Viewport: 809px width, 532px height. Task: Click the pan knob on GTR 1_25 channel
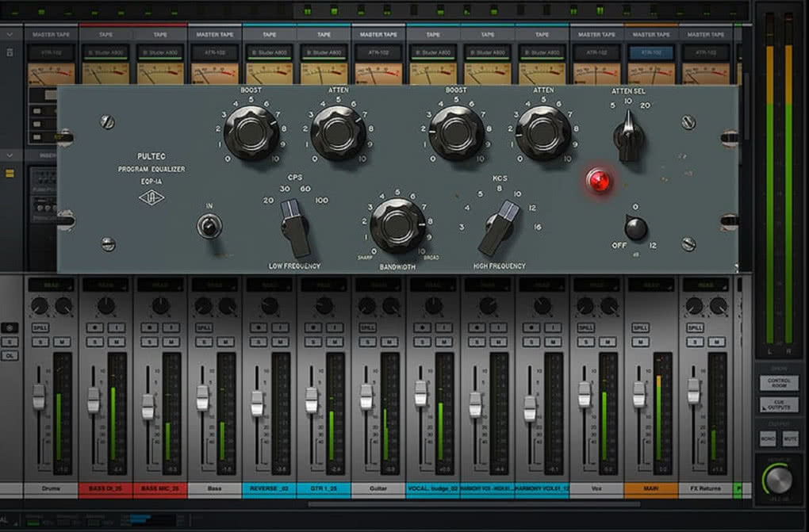[x=324, y=305]
